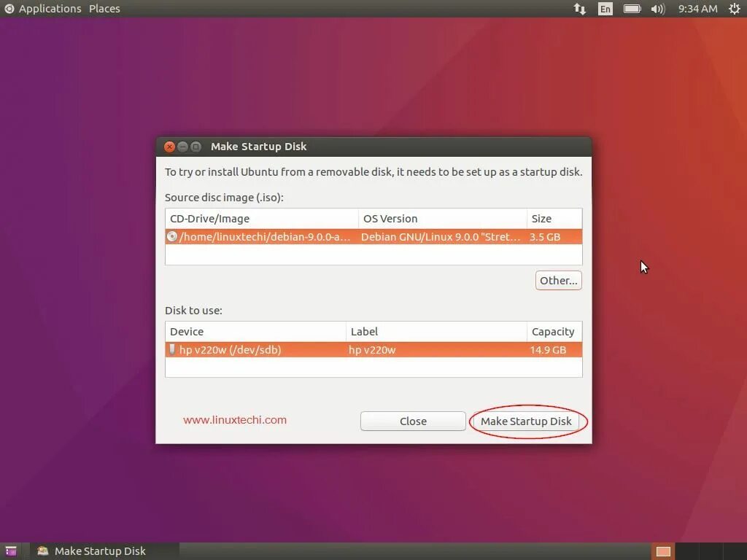Click the Debian GNU/Linux 9.0.0 version cell
The image size is (747, 560).
[441, 237]
